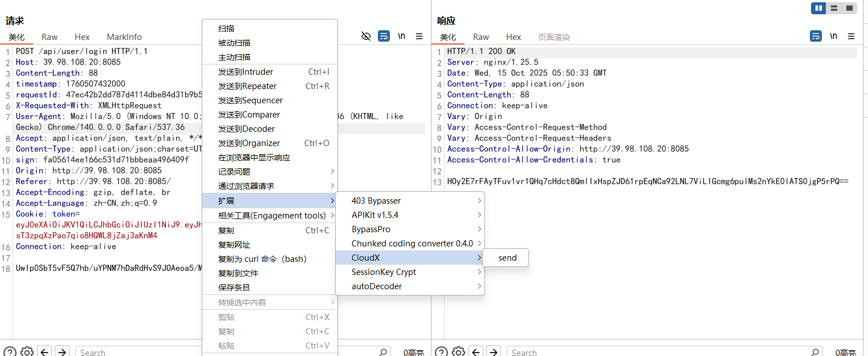Screen dimensions: 868x356
Task: Open the request panel hamburger menu
Action: pyautogui.click(x=419, y=36)
